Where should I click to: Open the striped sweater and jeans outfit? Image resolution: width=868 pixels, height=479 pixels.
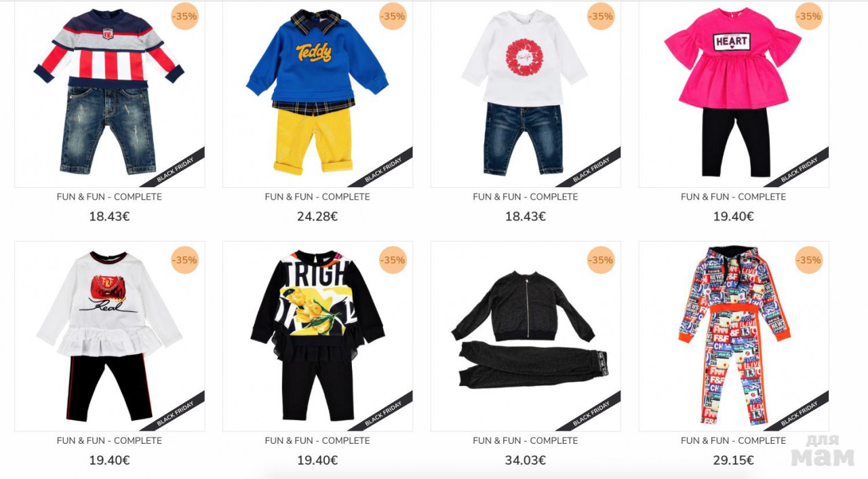109,94
